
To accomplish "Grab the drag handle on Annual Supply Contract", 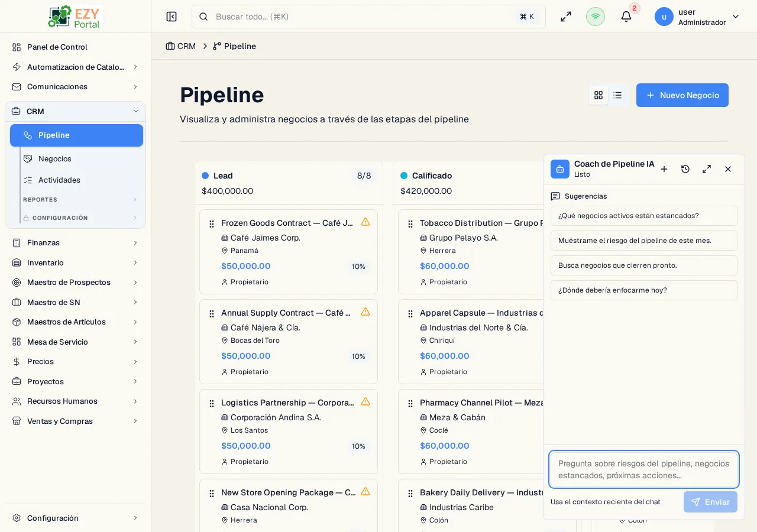I will click(212, 314).
